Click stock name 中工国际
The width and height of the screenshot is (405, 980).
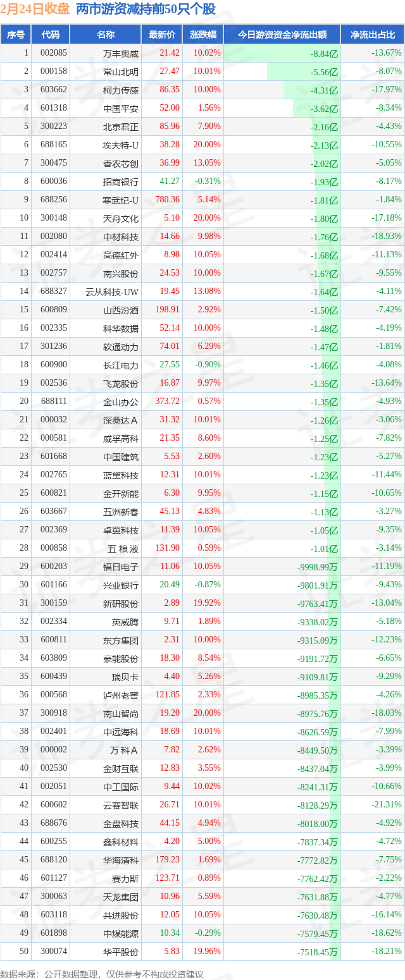[x=121, y=787]
